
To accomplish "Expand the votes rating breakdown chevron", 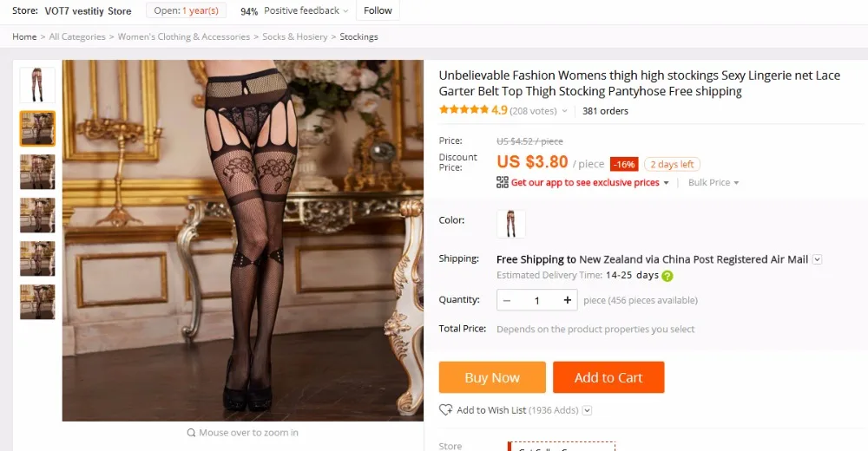I will (565, 111).
